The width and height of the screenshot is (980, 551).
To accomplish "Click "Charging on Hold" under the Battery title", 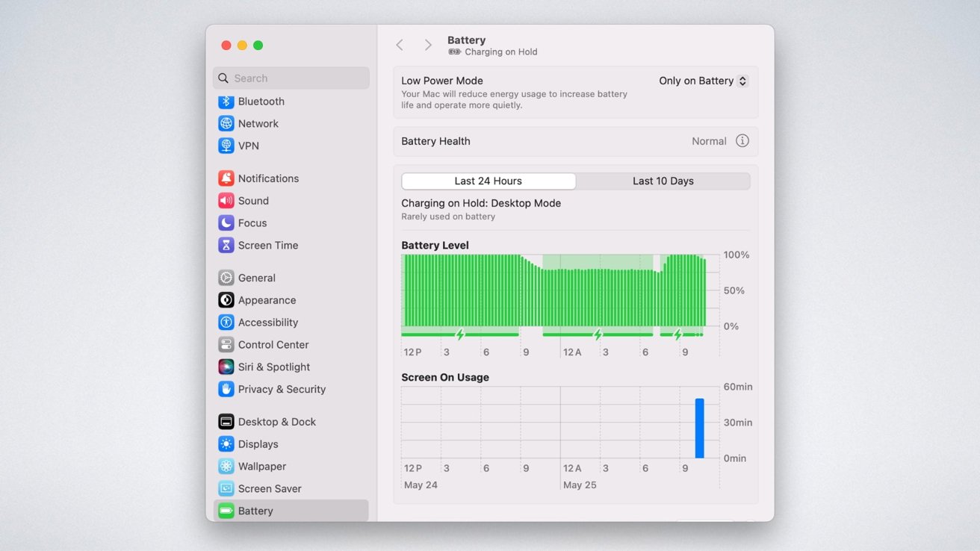I will pos(501,52).
